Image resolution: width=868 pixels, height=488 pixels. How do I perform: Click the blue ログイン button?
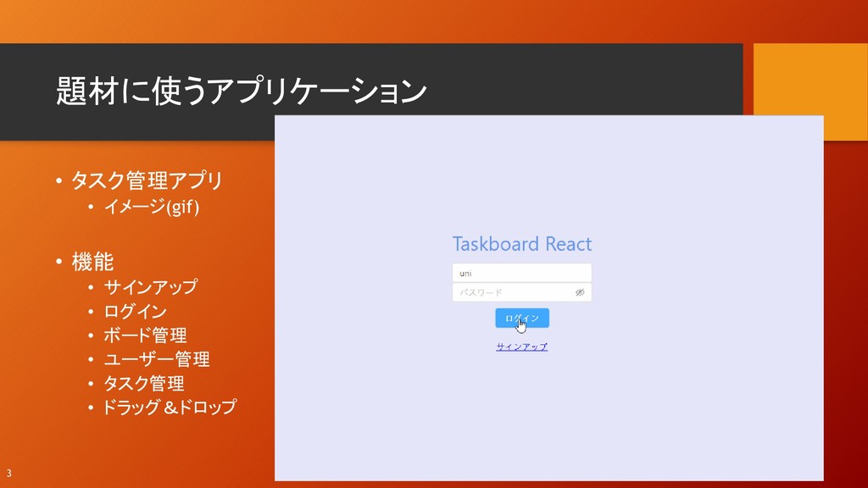click(x=522, y=319)
